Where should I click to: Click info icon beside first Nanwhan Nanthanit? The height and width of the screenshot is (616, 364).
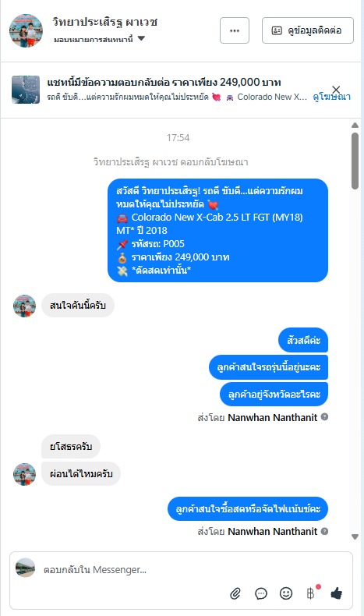324,417
